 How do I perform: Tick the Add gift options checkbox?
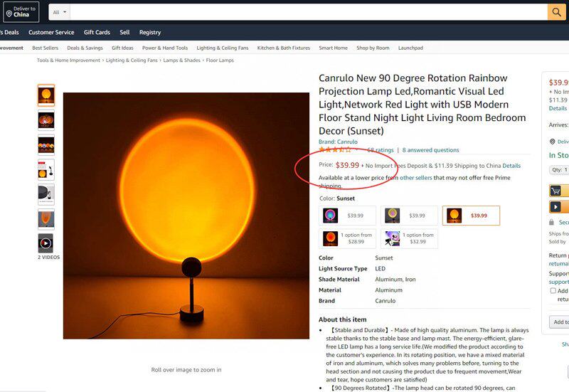(x=553, y=291)
